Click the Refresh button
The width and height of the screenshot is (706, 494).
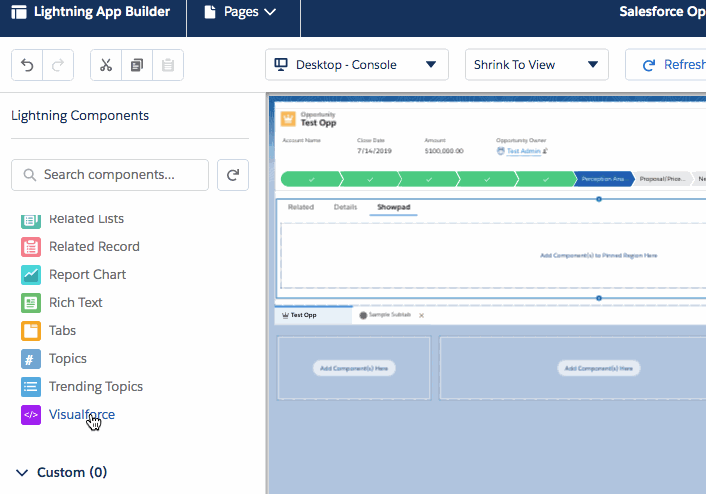[x=672, y=65]
